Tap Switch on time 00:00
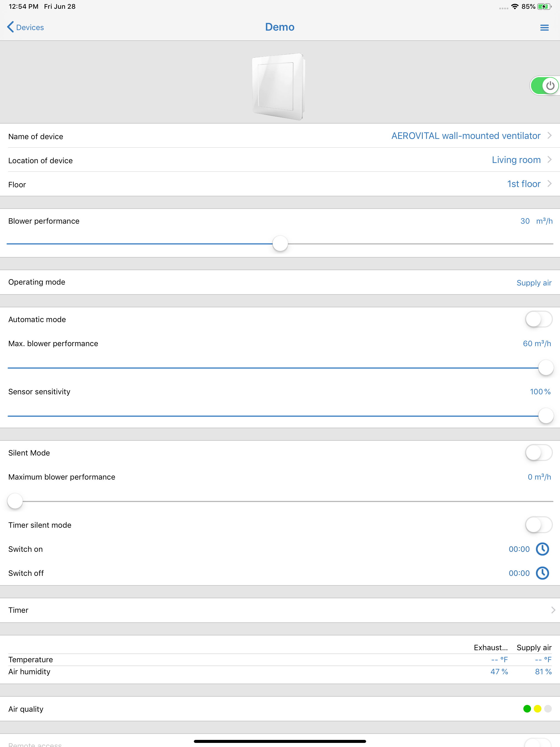The image size is (560, 747). click(x=519, y=549)
